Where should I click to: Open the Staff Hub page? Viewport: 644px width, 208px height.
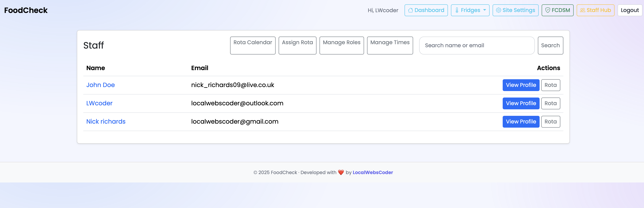[x=596, y=10]
